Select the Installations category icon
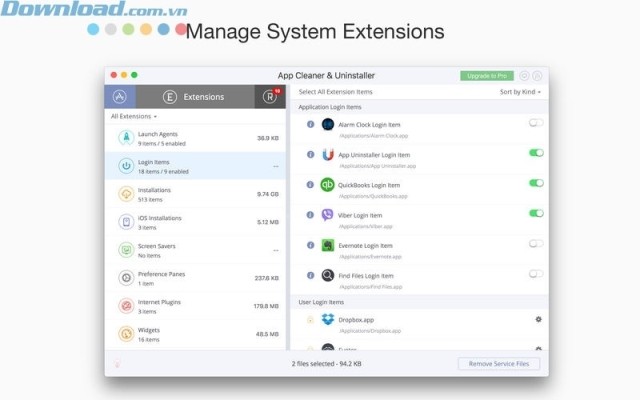The width and height of the screenshot is (640, 400). coord(126,194)
